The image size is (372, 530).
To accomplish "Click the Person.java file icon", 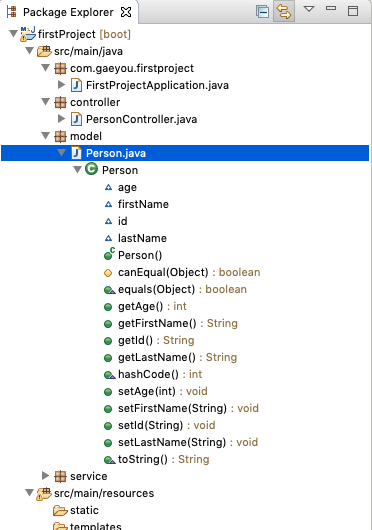I will [x=76, y=153].
